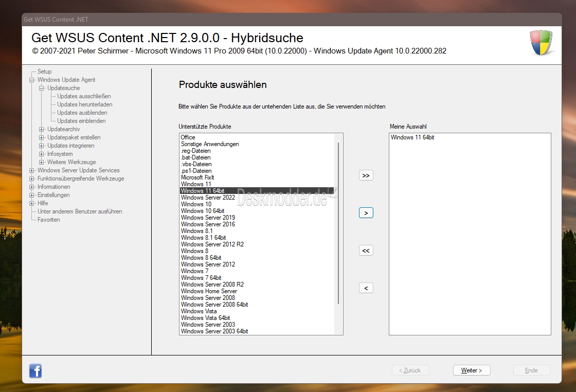The height and width of the screenshot is (392, 576).
Task: Select .reg-Dateien in the product list
Action: 257,151
